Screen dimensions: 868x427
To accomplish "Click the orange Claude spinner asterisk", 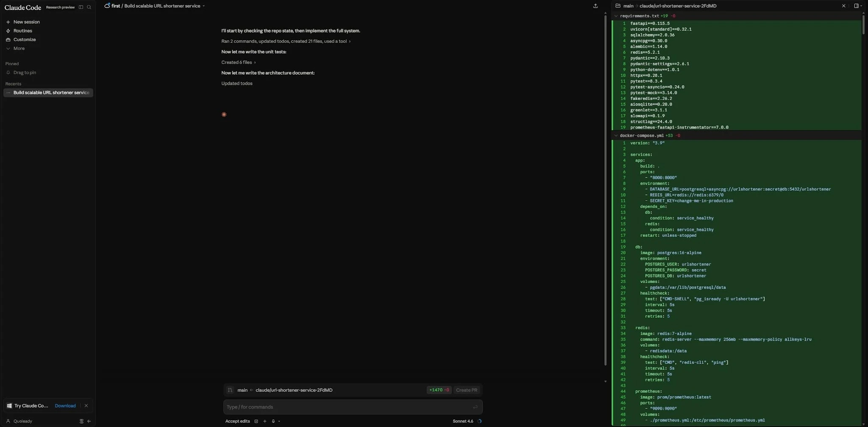I will click(224, 115).
